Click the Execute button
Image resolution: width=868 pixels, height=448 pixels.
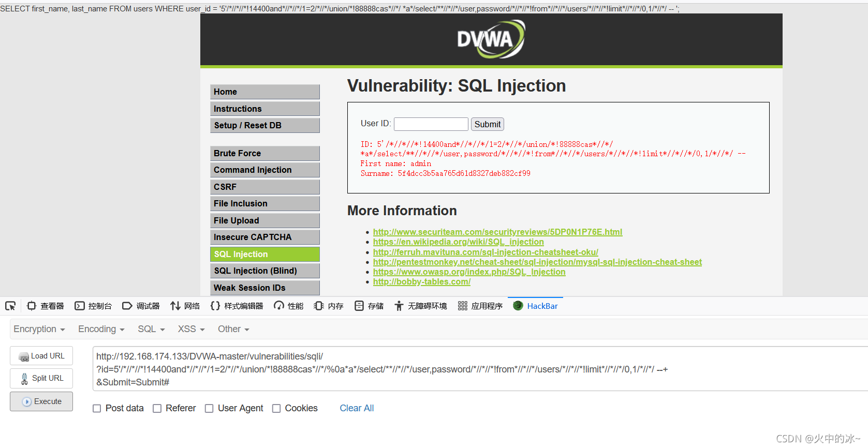pyautogui.click(x=41, y=401)
